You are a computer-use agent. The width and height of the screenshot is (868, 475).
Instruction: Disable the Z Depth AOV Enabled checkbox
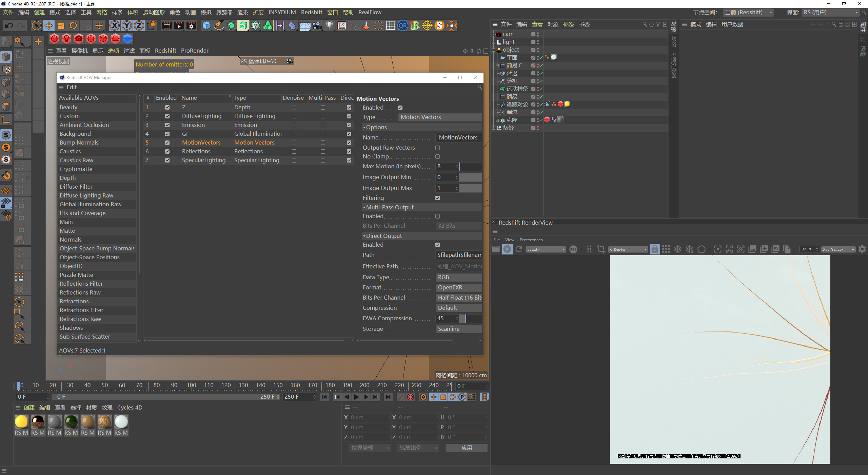(167, 107)
